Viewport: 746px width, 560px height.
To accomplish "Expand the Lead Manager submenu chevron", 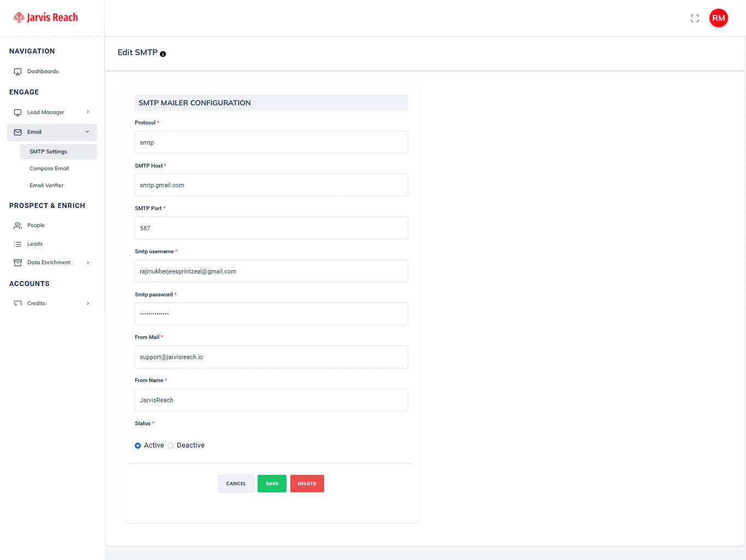I will [88, 112].
